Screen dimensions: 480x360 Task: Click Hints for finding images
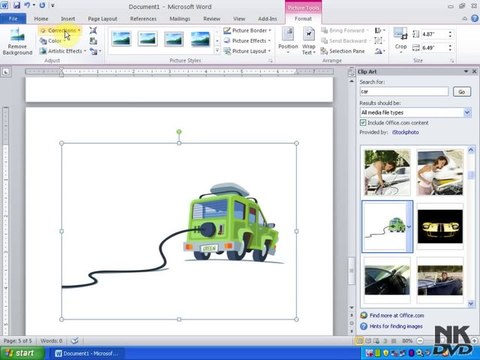coord(396,326)
